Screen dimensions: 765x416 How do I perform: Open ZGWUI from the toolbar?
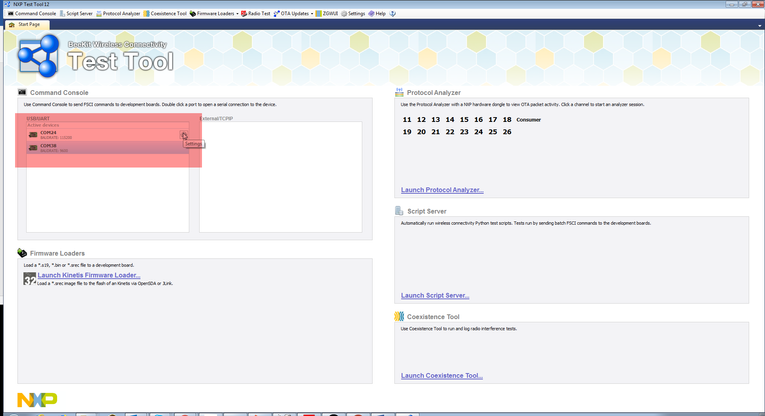click(x=327, y=14)
